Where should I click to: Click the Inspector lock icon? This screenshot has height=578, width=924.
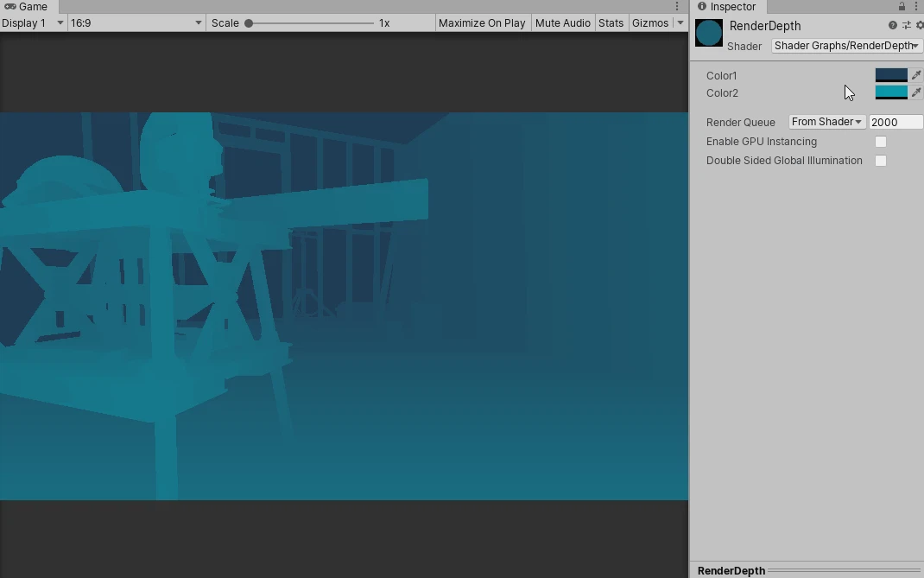pos(902,7)
